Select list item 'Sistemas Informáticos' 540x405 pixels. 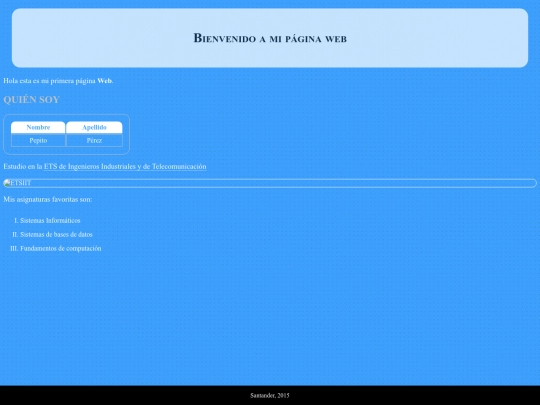coord(50,220)
